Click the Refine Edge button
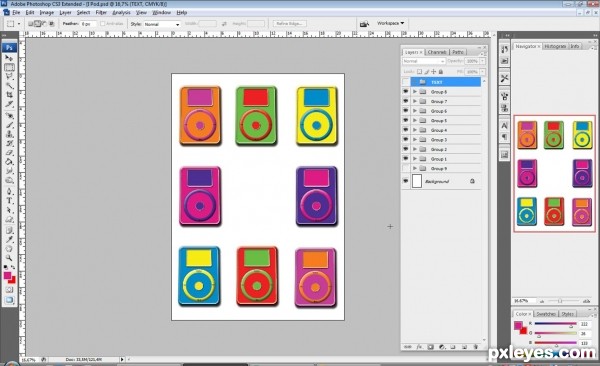600x366 pixels. [x=289, y=24]
